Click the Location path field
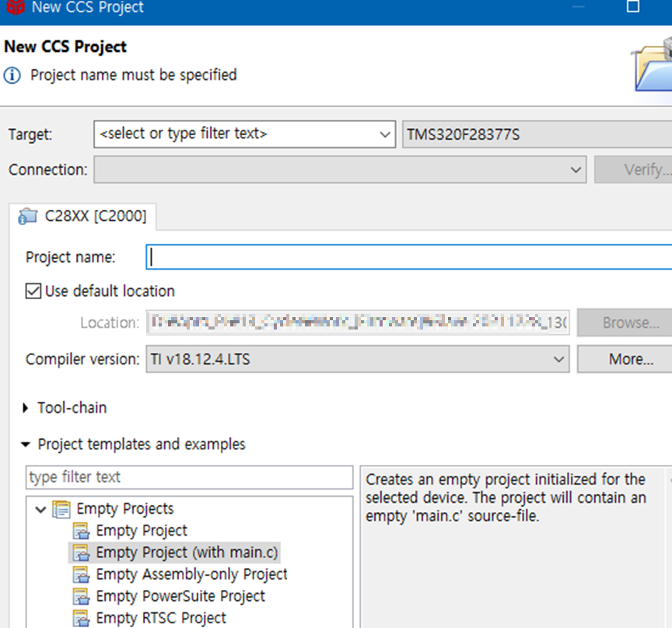672x628 pixels. pyautogui.click(x=358, y=323)
